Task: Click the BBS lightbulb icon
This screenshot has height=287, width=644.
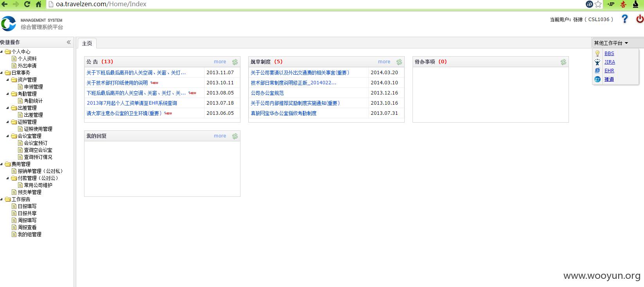Action: click(x=597, y=53)
